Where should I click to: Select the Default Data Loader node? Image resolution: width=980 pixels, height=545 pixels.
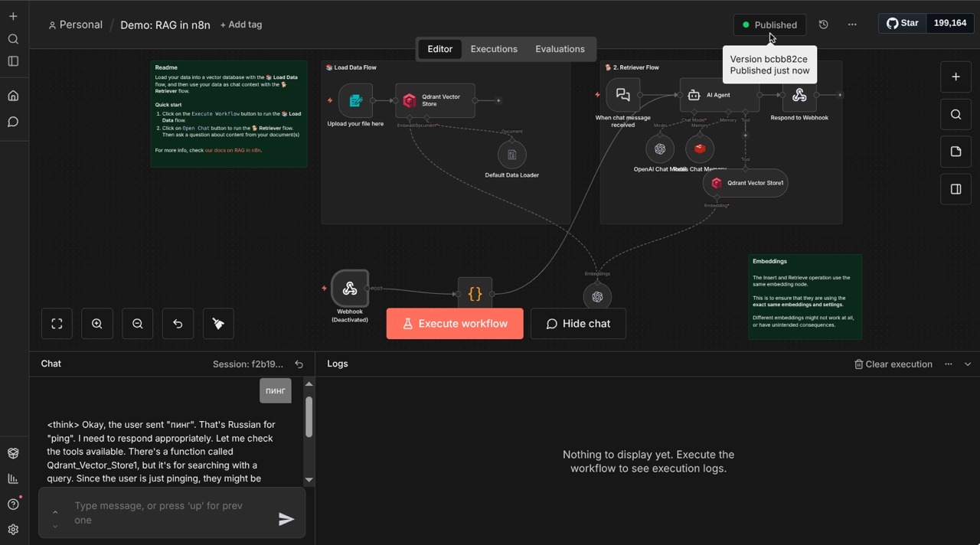tap(512, 155)
